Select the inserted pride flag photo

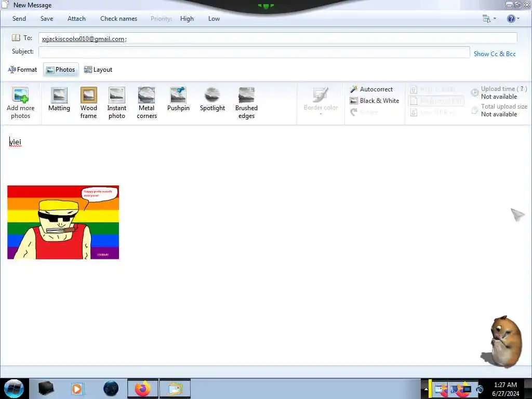click(63, 222)
